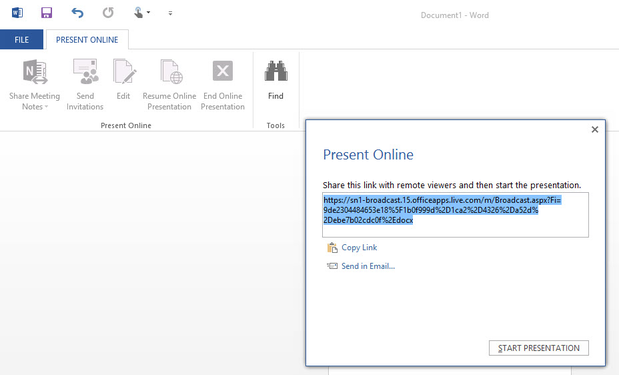This screenshot has width=619, height=375.
Task: Click the Send in Email text link
Action: (x=368, y=266)
